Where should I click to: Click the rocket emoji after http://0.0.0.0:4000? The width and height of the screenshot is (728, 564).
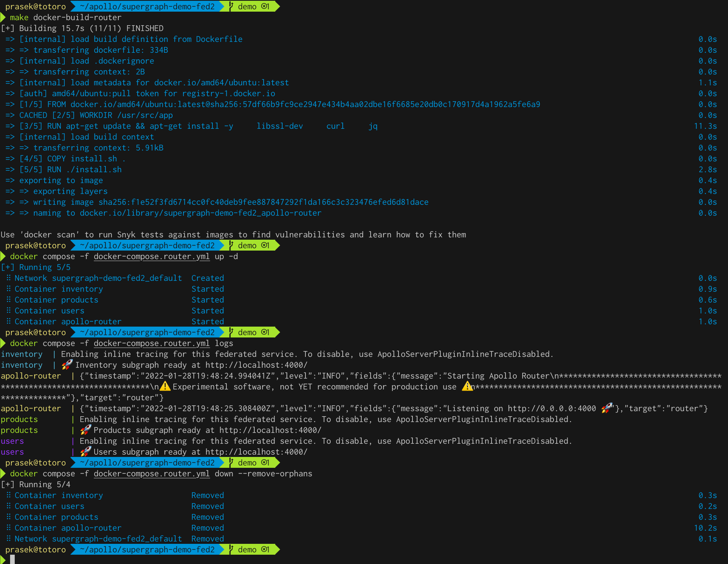pyautogui.click(x=607, y=408)
